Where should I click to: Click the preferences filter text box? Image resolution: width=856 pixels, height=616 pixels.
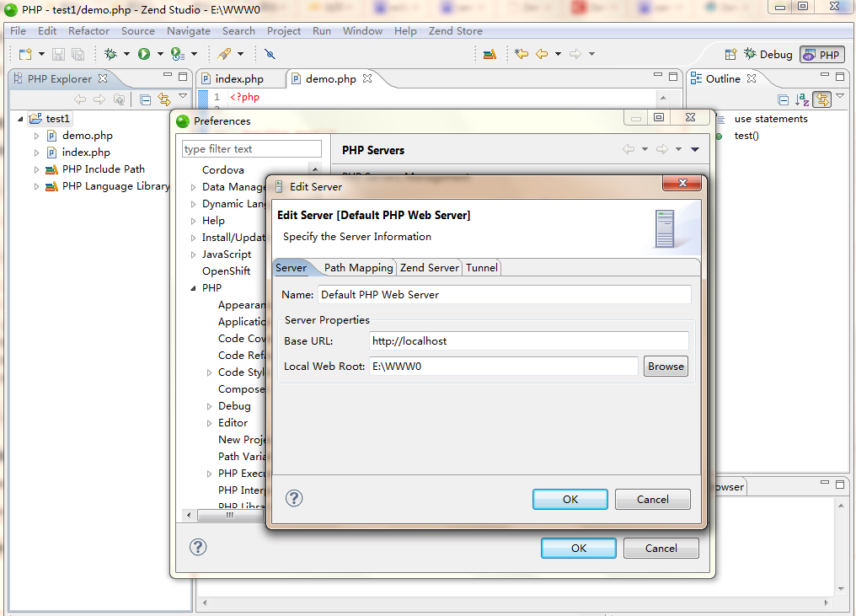tap(252, 148)
